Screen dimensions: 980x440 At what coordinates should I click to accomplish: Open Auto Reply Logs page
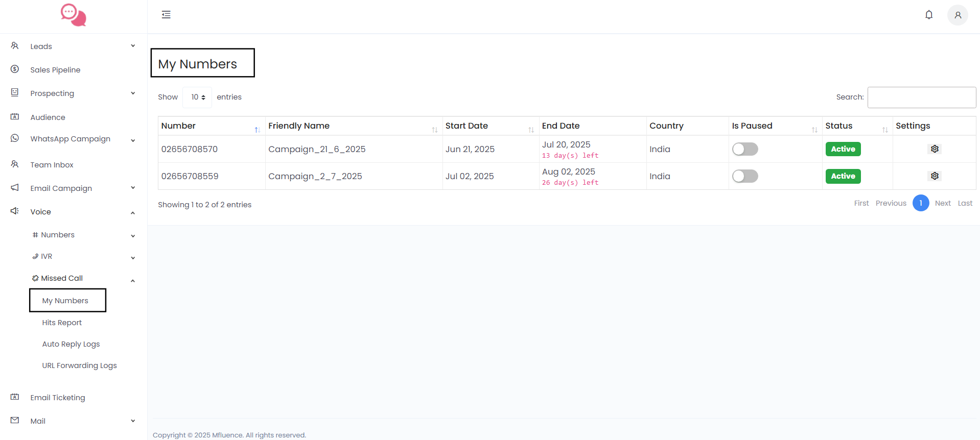click(71, 344)
